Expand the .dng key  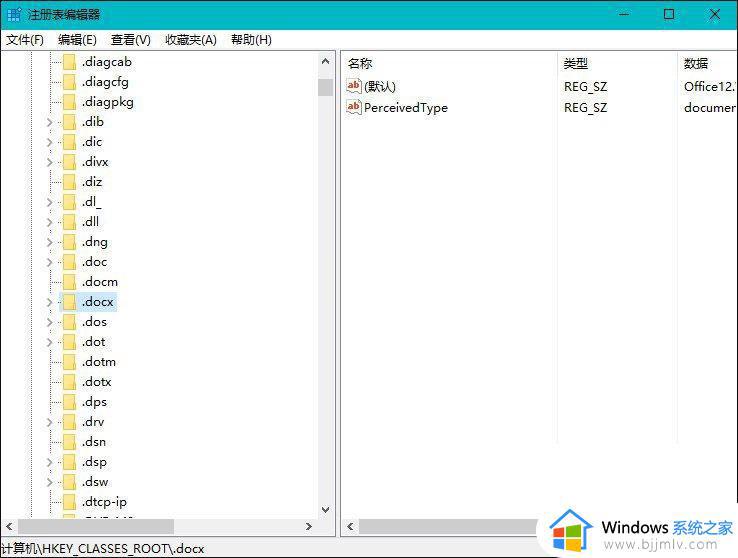pyautogui.click(x=49, y=242)
